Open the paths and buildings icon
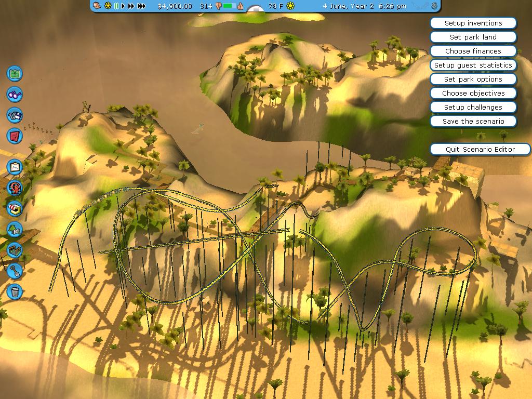532x399 pixels. click(15, 250)
